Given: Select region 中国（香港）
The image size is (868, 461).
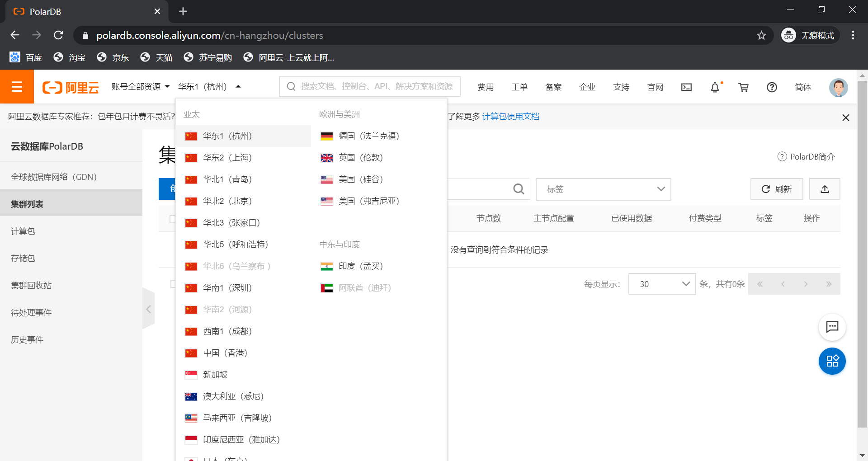Looking at the screenshot, I should [243, 353].
